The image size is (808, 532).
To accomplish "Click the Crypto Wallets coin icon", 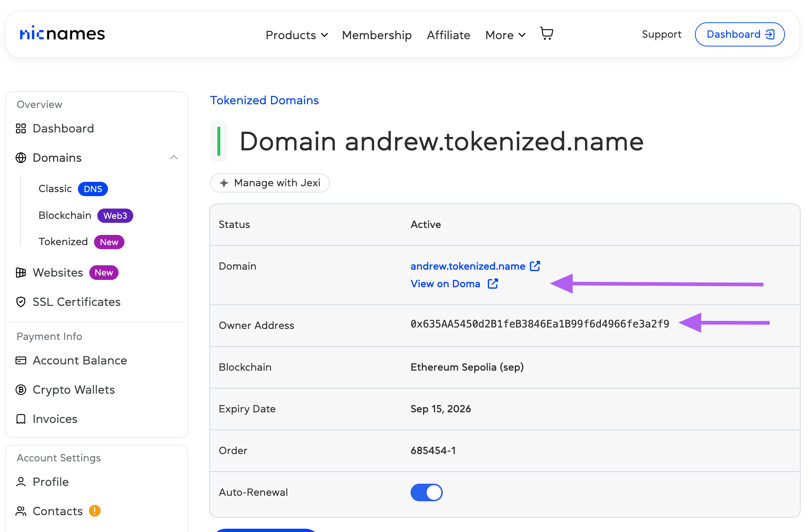I will [x=21, y=390].
